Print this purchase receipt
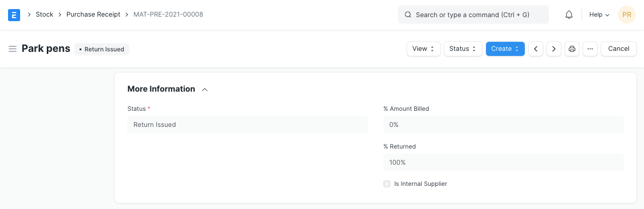Image resolution: width=644 pixels, height=209 pixels. (x=572, y=49)
